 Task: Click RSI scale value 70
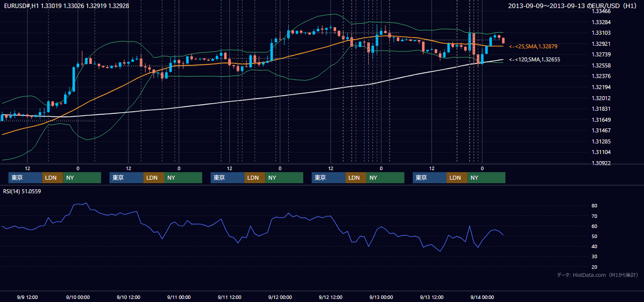595,216
